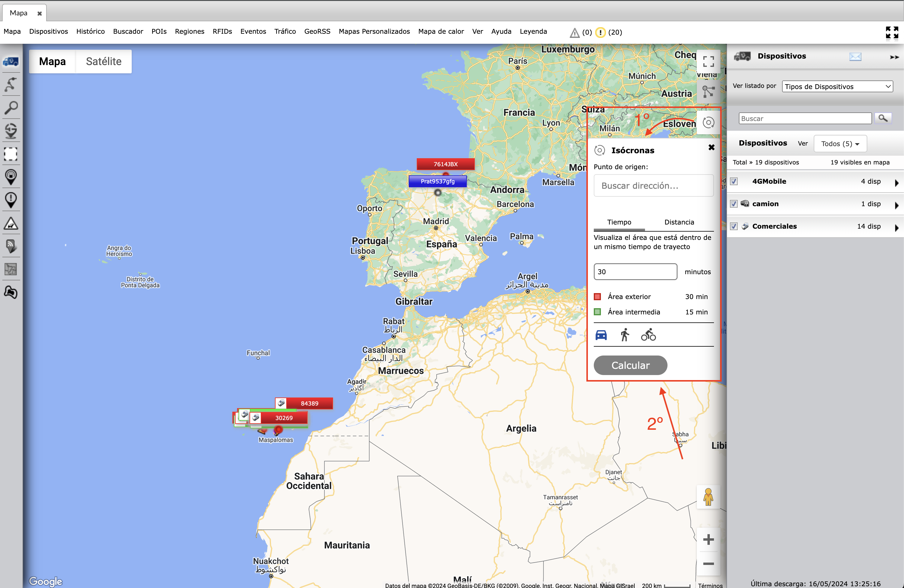Screen dimensions: 904x588
Task: Select the Tiempo tab
Action: (619, 222)
